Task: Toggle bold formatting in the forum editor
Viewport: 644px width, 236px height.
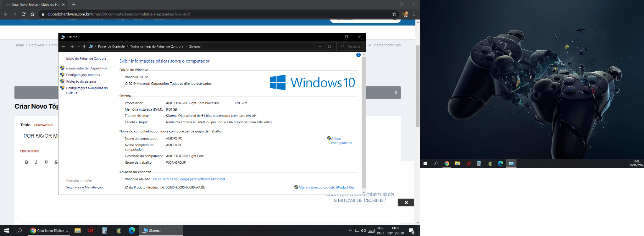Action: point(26,162)
